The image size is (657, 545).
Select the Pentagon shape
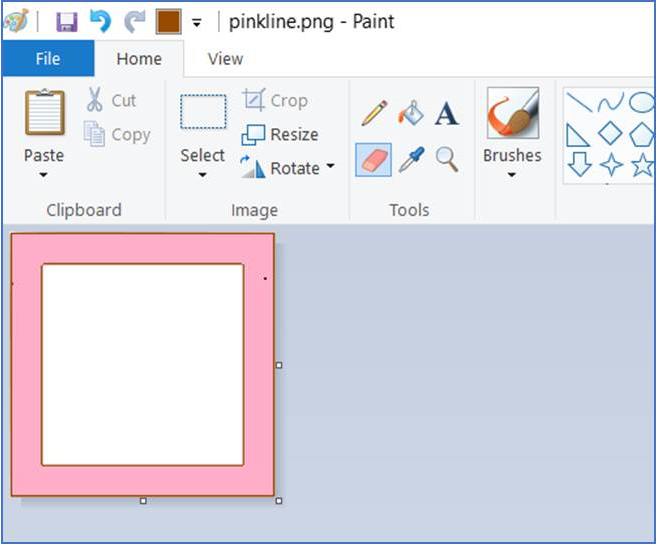tap(641, 134)
